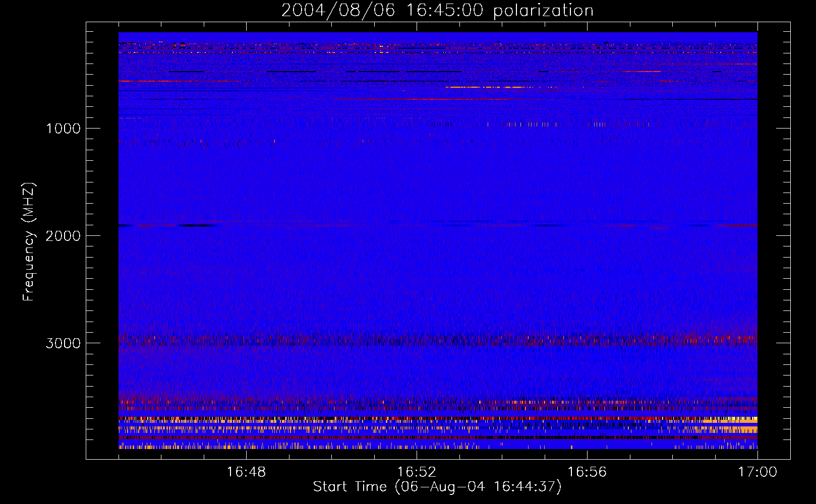816x504 pixels.
Task: Click the '16:48' time tick label
Action: coord(246,472)
